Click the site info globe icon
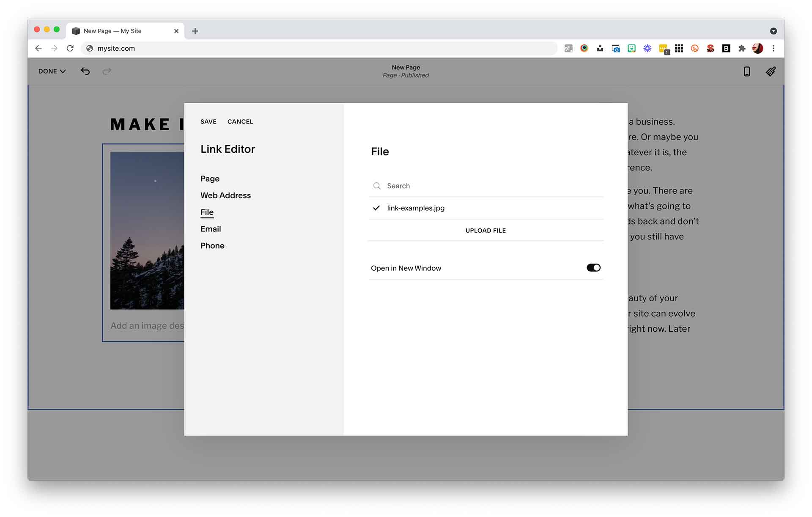Image resolution: width=812 pixels, height=517 pixels. coord(90,48)
